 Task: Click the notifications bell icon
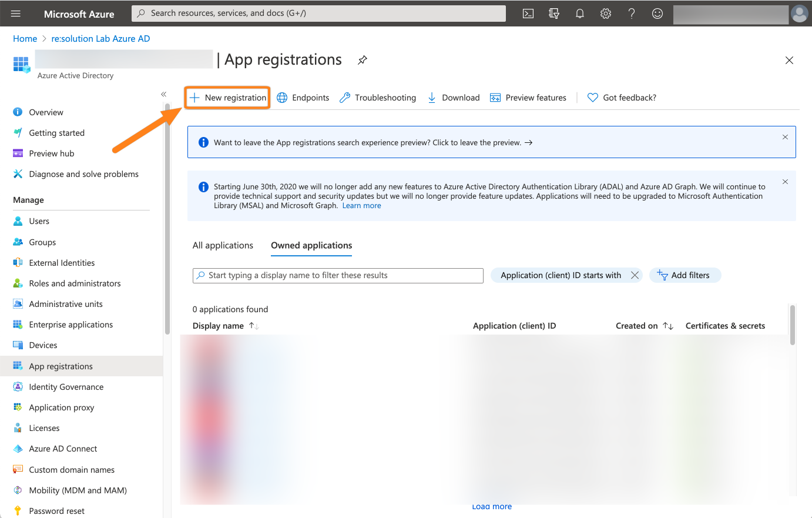(580, 14)
